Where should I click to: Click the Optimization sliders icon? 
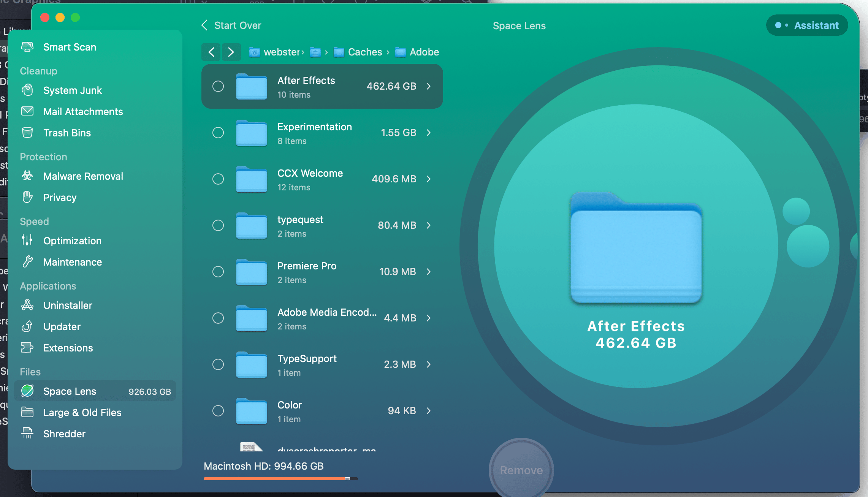pos(27,241)
